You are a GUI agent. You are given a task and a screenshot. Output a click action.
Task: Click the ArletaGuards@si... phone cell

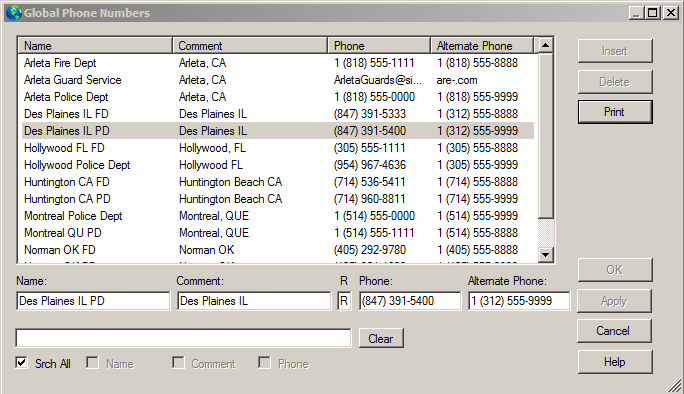click(378, 80)
